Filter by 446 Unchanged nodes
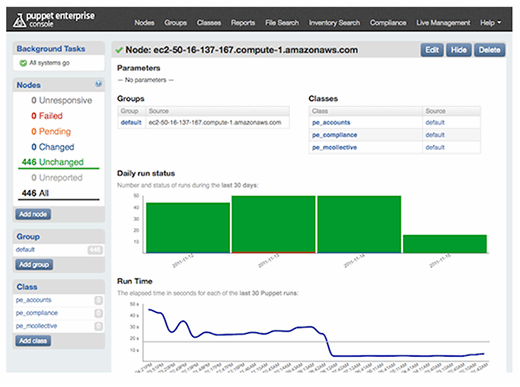The width and height of the screenshot is (520, 387). click(53, 162)
